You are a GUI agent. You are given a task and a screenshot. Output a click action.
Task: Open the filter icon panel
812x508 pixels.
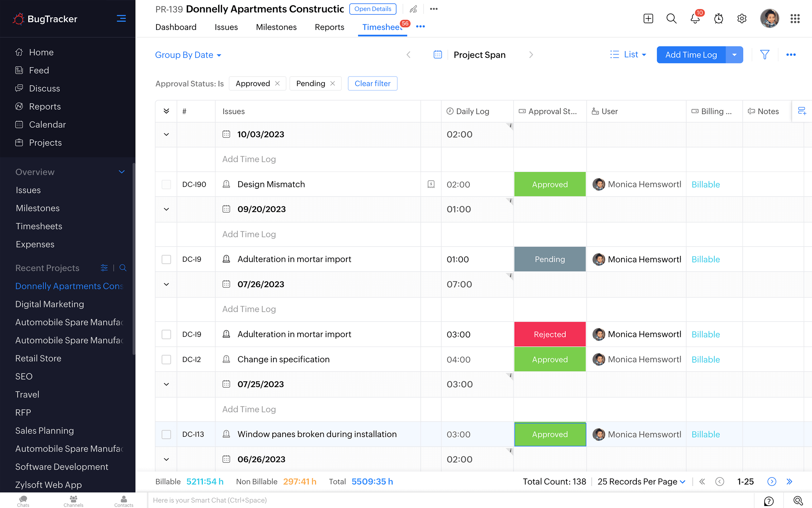[765, 55]
